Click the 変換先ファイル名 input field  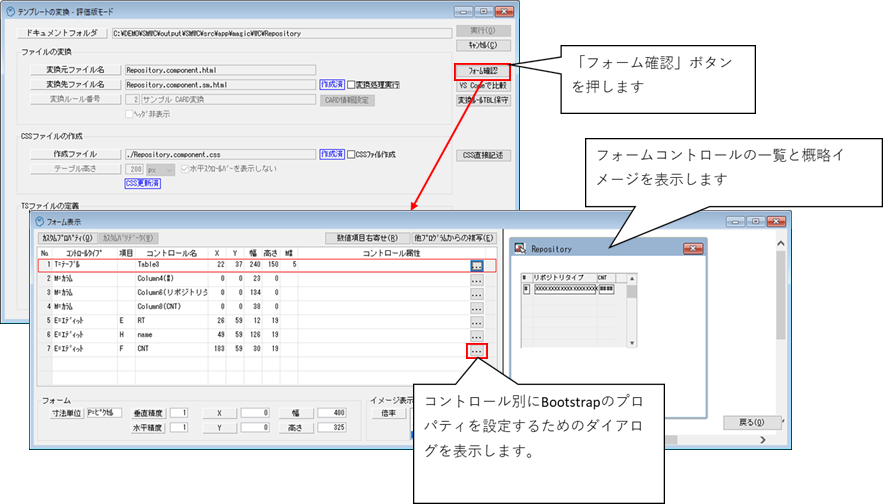click(x=219, y=85)
